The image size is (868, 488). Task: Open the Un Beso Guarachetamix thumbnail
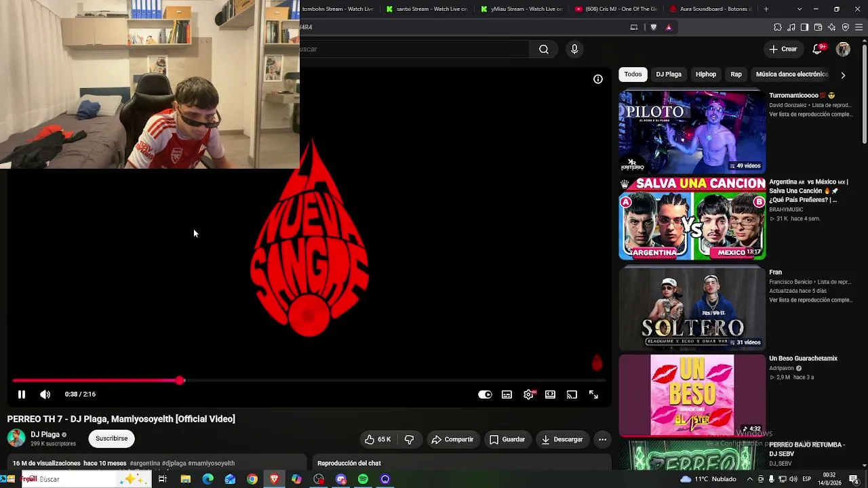(692, 395)
